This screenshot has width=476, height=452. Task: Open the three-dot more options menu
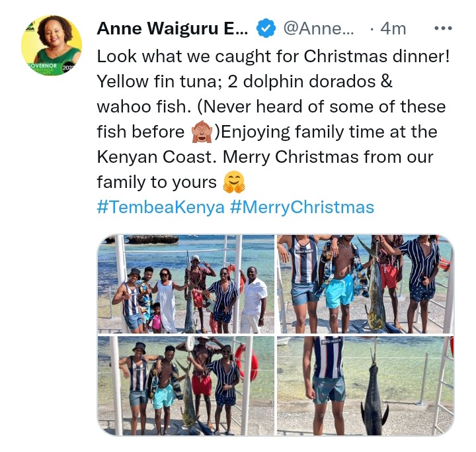tap(442, 28)
